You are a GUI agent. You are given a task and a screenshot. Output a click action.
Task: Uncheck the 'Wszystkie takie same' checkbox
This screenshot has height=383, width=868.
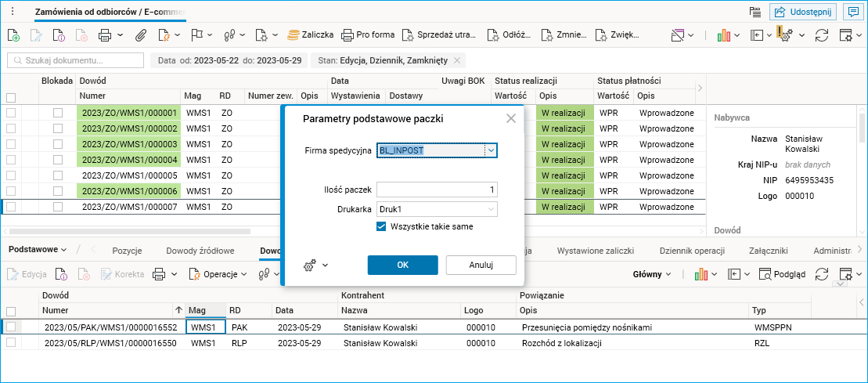pos(382,226)
